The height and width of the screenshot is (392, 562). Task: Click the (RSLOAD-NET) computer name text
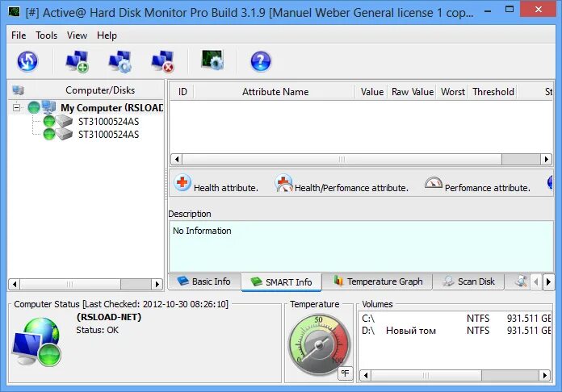pyautogui.click(x=109, y=317)
